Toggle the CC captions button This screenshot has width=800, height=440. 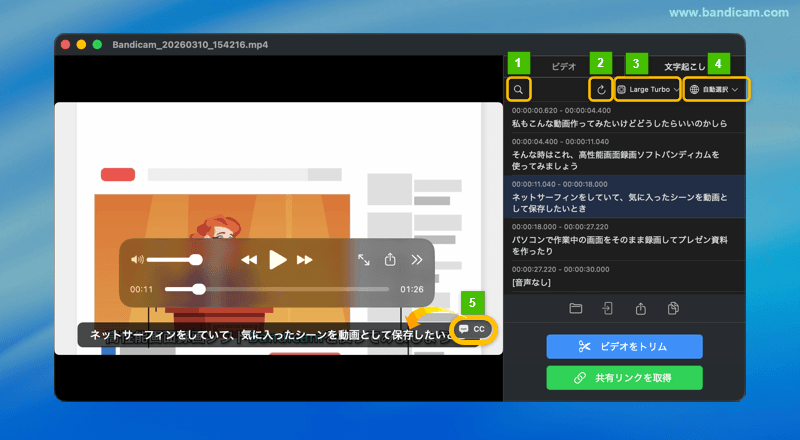(472, 329)
